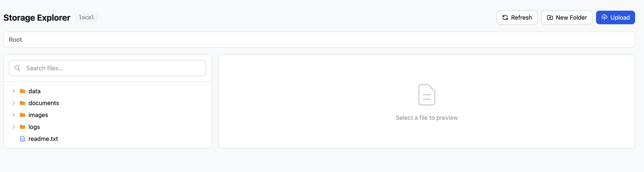644x172 pixels.
Task: Click the search magnifier icon
Action: click(17, 68)
